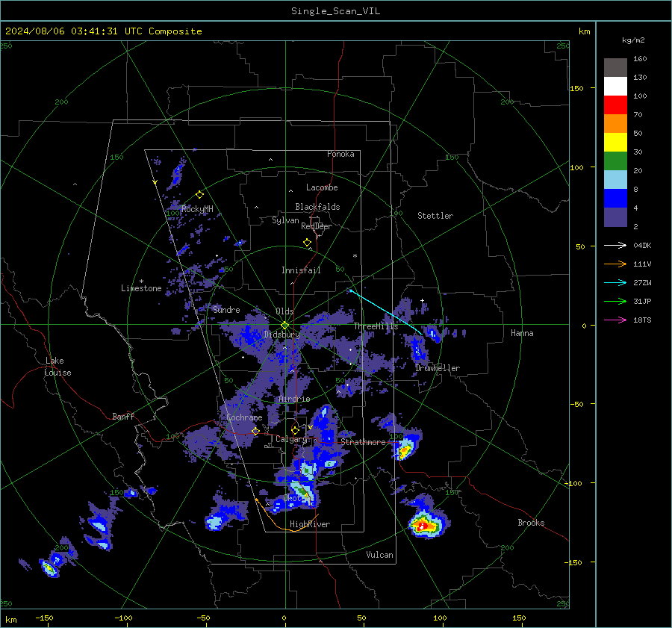Click the purple 2-4 color swatch

coord(615,217)
